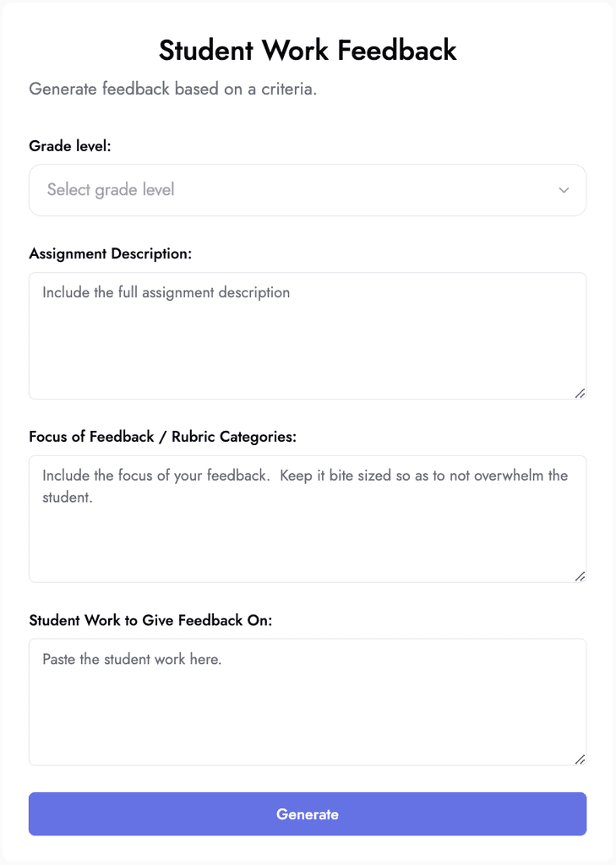Screen dimensions: 616x865
Task: Click the 'Paste the student work here' placeholder
Action: (x=132, y=659)
